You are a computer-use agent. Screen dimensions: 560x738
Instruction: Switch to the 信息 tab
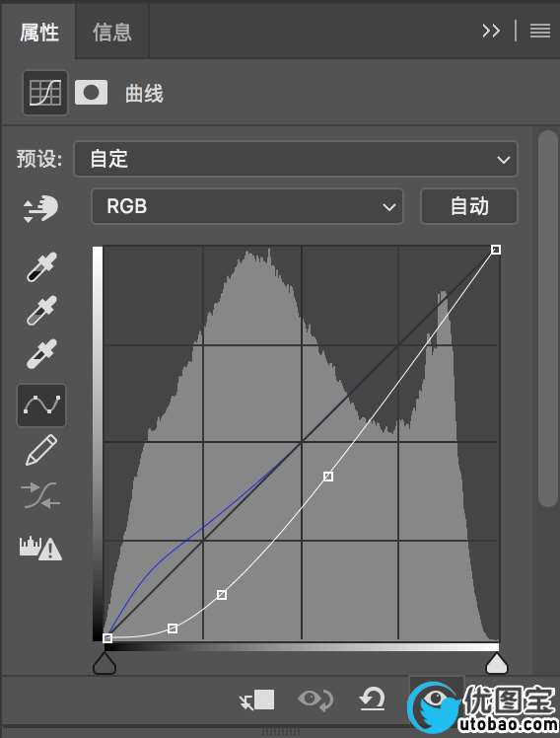click(x=112, y=32)
